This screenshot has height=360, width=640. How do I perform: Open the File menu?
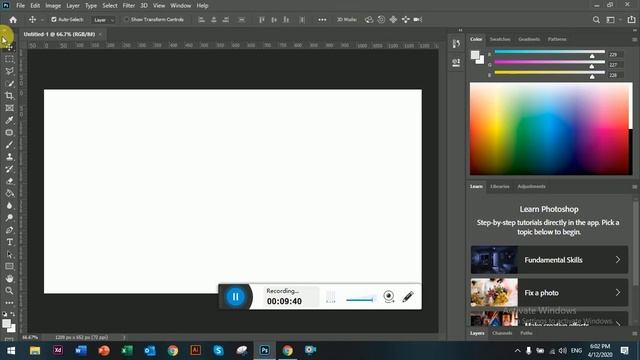click(20, 6)
